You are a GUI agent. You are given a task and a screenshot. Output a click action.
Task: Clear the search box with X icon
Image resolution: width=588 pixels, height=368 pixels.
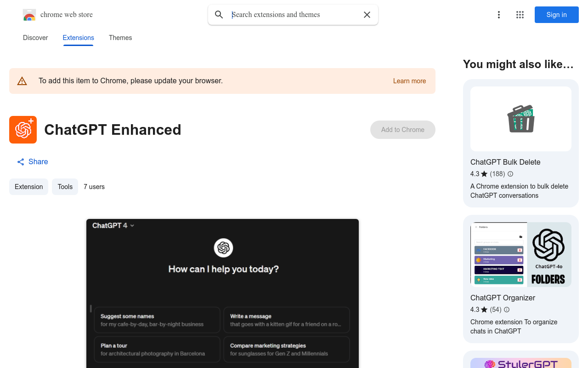click(367, 15)
